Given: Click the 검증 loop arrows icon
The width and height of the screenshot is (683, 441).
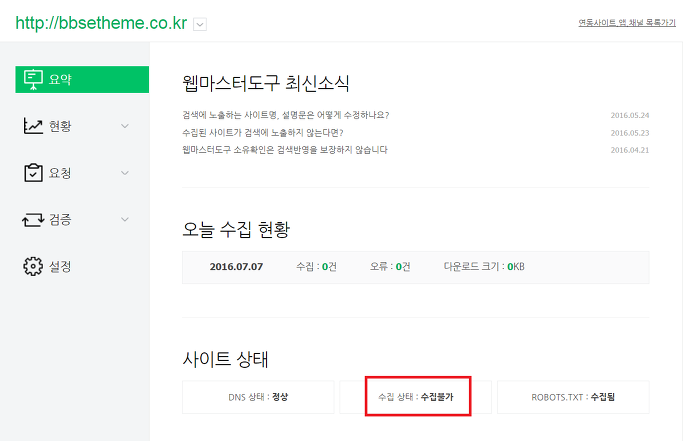Looking at the screenshot, I should point(33,220).
